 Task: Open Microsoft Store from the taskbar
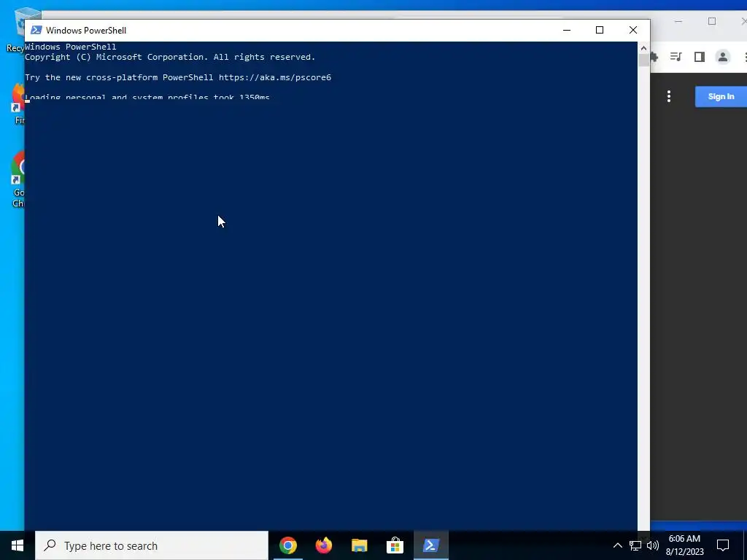(x=395, y=545)
